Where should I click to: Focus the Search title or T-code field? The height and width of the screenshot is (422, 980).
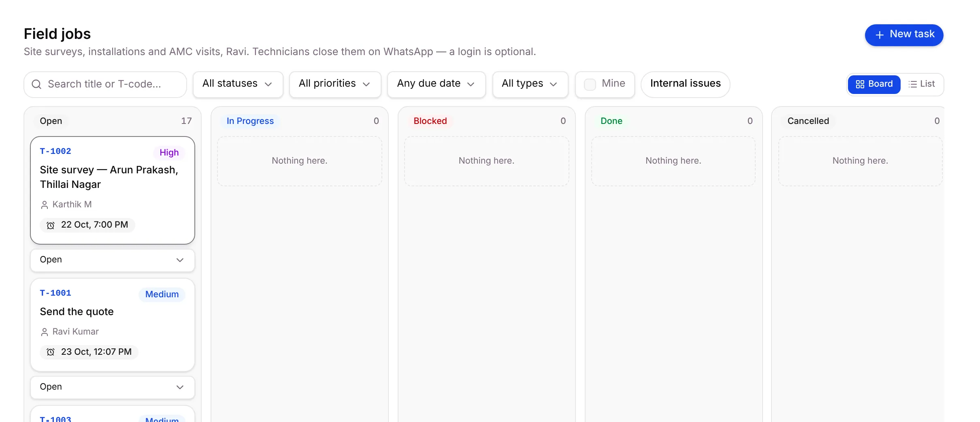105,84
